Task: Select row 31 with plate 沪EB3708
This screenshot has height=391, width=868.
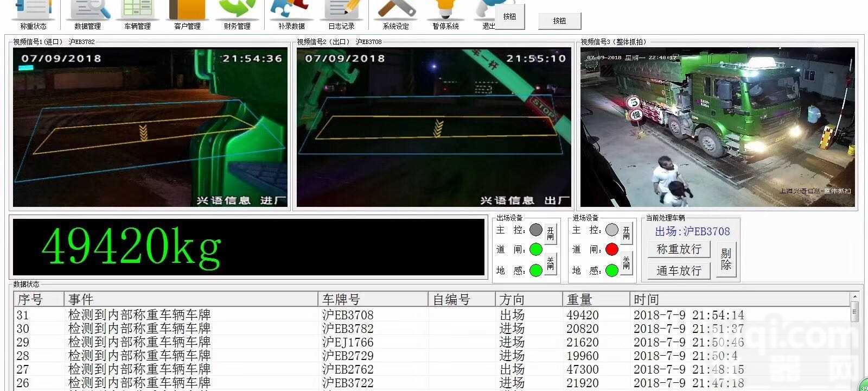Action: (x=432, y=315)
